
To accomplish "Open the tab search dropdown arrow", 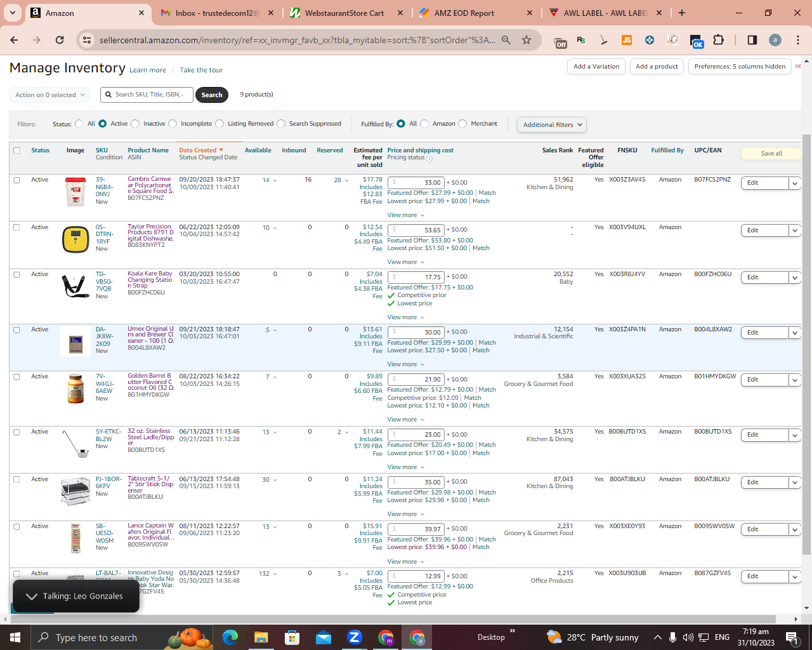I will (x=13, y=13).
